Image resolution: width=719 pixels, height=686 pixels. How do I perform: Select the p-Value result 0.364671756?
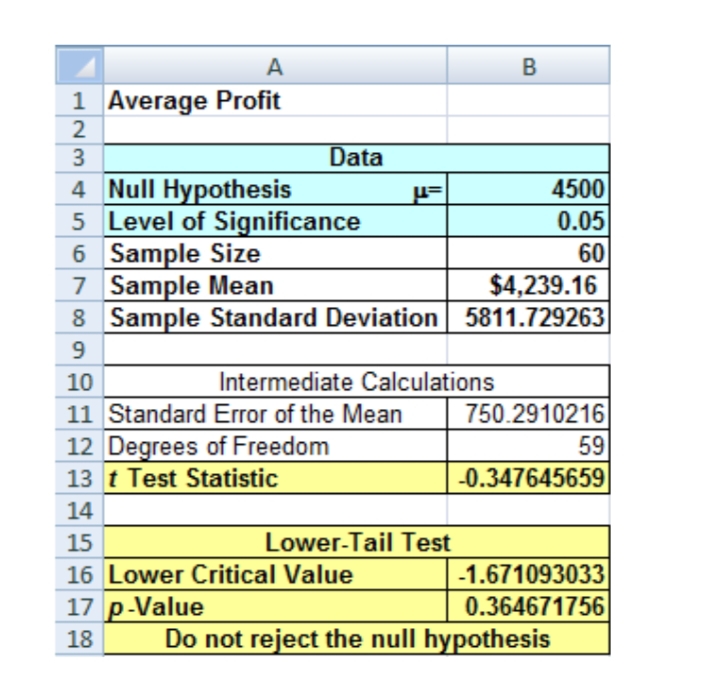[x=535, y=607]
